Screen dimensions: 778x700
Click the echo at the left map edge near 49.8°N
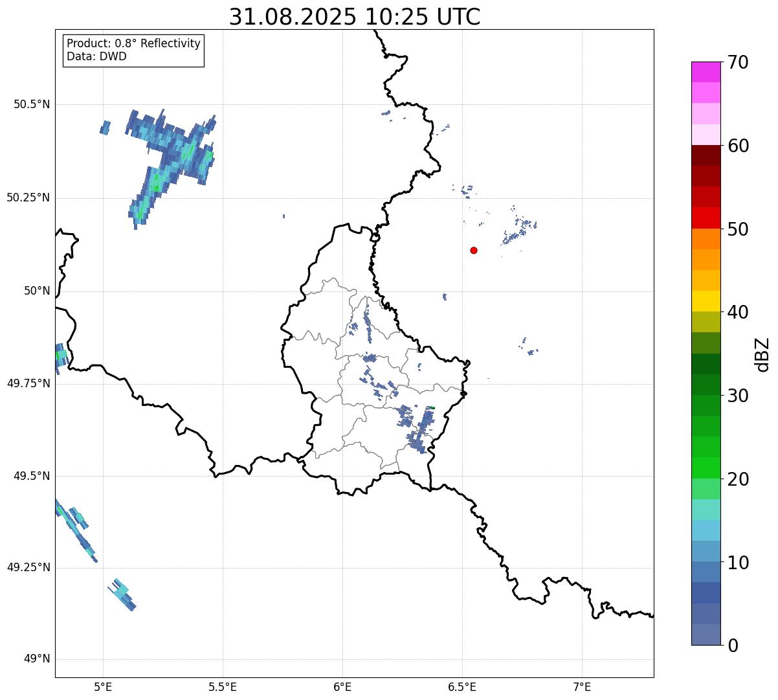[x=61, y=357]
